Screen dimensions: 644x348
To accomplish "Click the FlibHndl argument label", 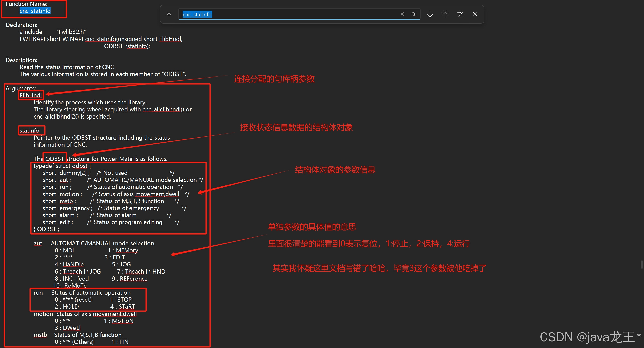I will 31,95.
